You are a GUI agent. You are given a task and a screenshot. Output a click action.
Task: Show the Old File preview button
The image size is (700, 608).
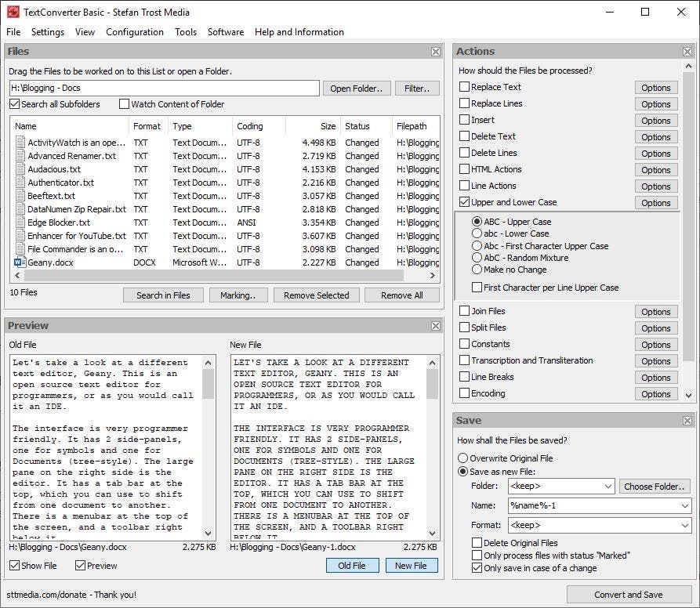(x=352, y=566)
